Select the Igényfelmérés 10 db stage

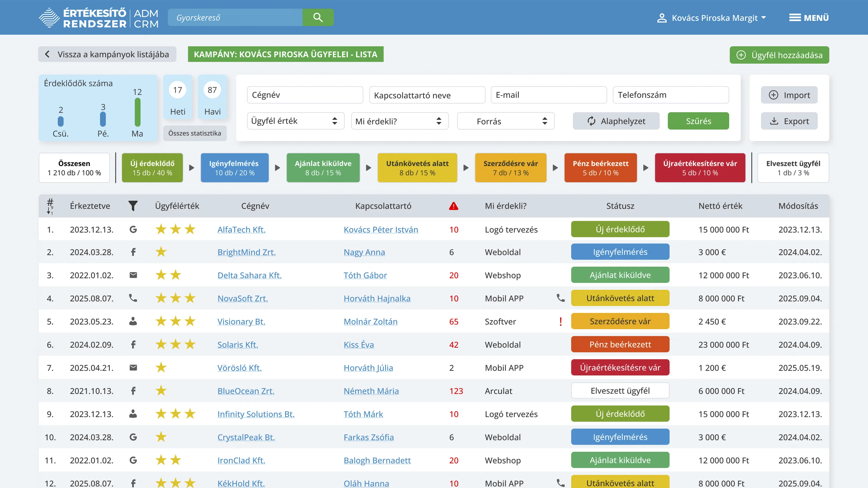pyautogui.click(x=235, y=168)
